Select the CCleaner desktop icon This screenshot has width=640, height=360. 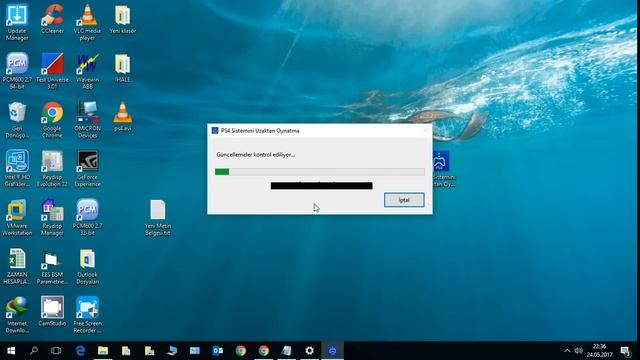pyautogui.click(x=52, y=19)
